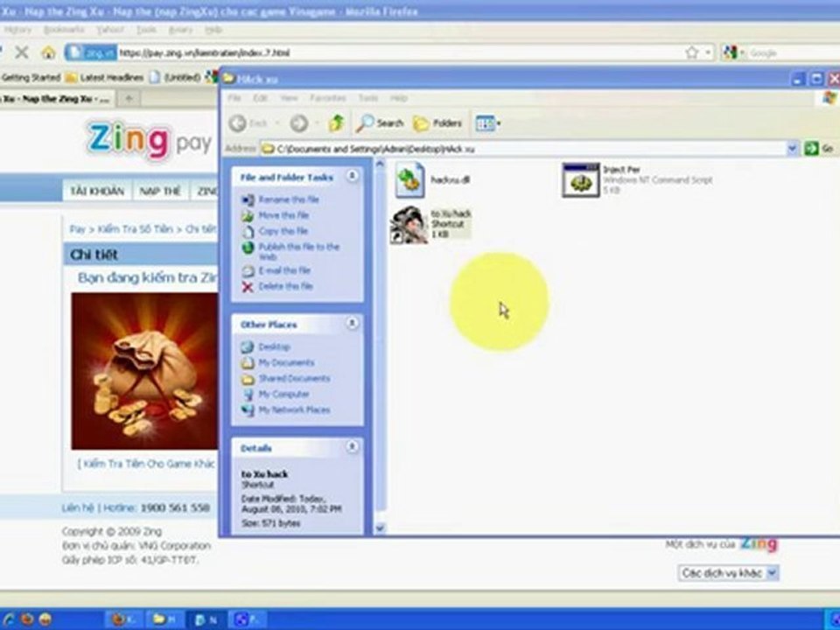Open the View menu in Explorer

pos(289,98)
